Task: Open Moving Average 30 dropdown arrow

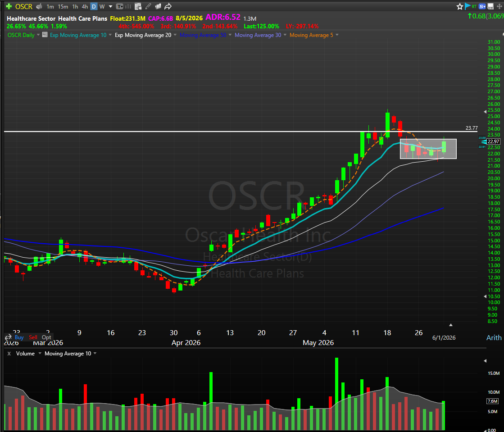Action: click(285, 35)
